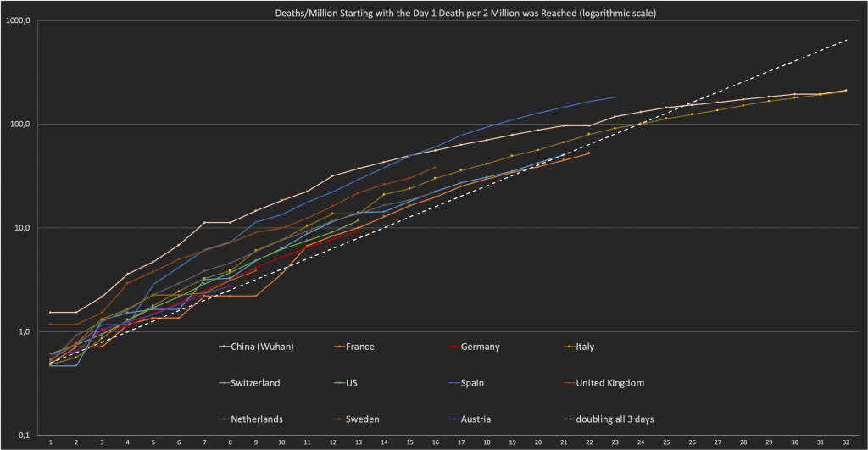
Task: Click the 100,0 y-axis label
Action: point(20,125)
